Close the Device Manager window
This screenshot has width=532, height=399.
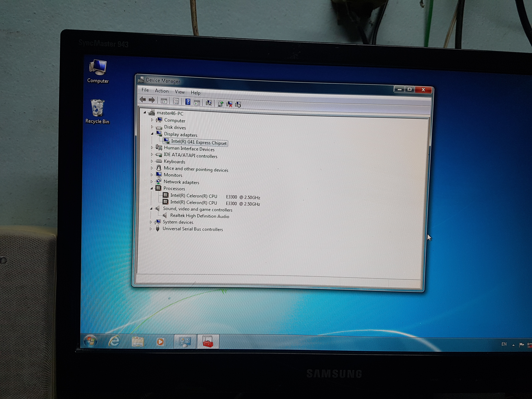[423, 90]
